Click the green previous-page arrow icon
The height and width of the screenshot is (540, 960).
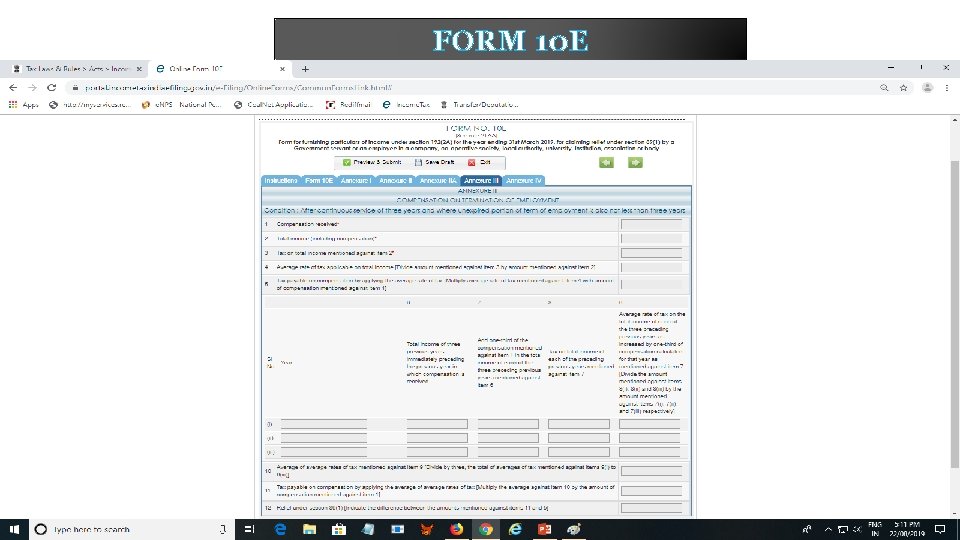coord(606,162)
